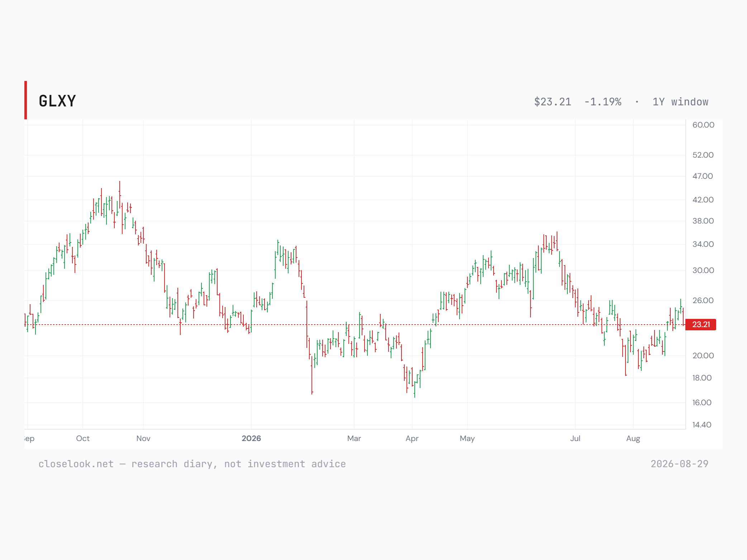
Task: Click the 42.00 price axis label
Action: click(703, 200)
